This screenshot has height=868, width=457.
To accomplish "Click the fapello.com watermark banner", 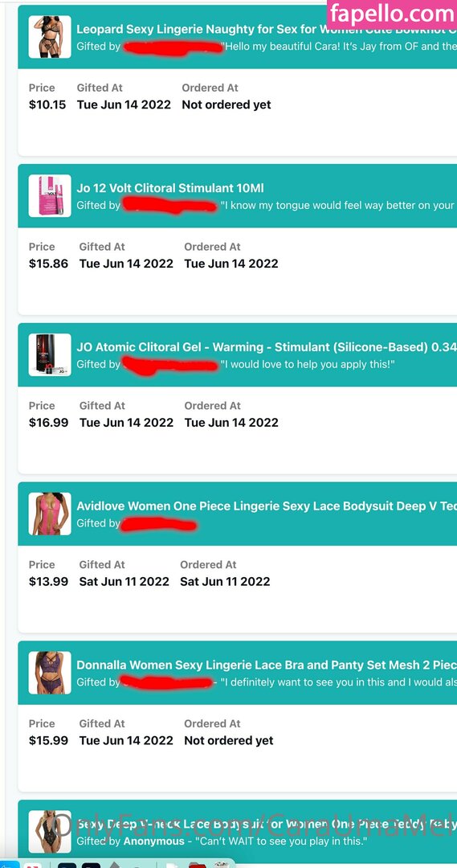I will click(x=392, y=14).
